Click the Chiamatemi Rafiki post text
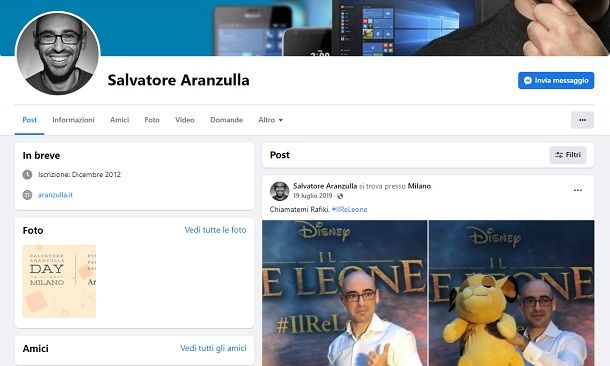Image resolution: width=610 pixels, height=366 pixels. (300, 209)
